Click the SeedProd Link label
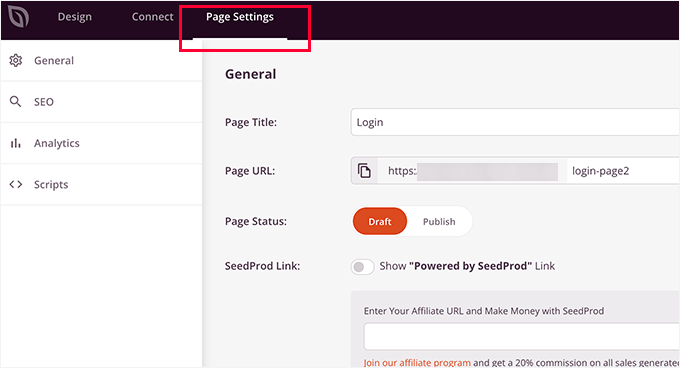The height and width of the screenshot is (368, 680). (262, 266)
